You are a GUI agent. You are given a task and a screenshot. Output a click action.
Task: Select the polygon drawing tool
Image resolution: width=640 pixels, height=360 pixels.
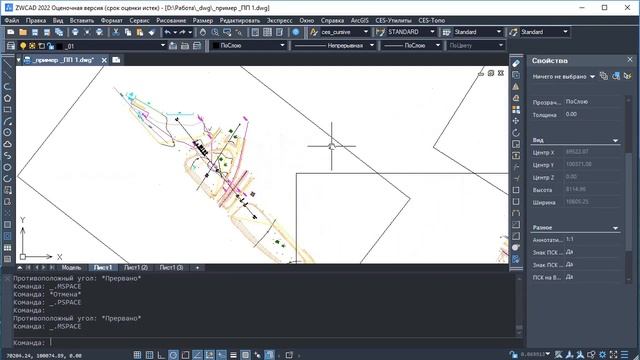7,98
